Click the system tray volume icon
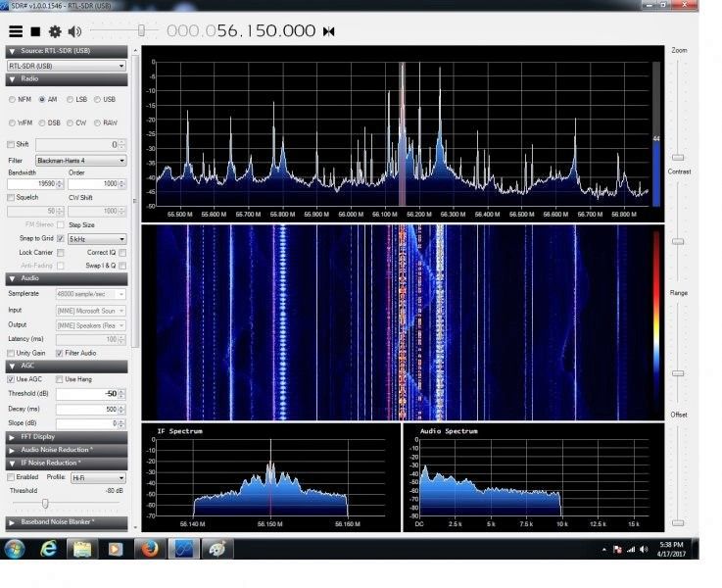The height and width of the screenshot is (588, 722). point(644,550)
